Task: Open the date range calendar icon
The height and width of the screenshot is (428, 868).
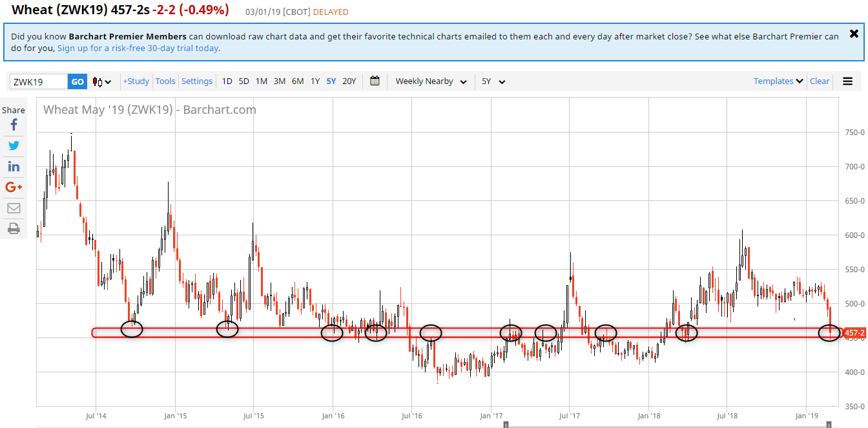Action: [x=375, y=81]
